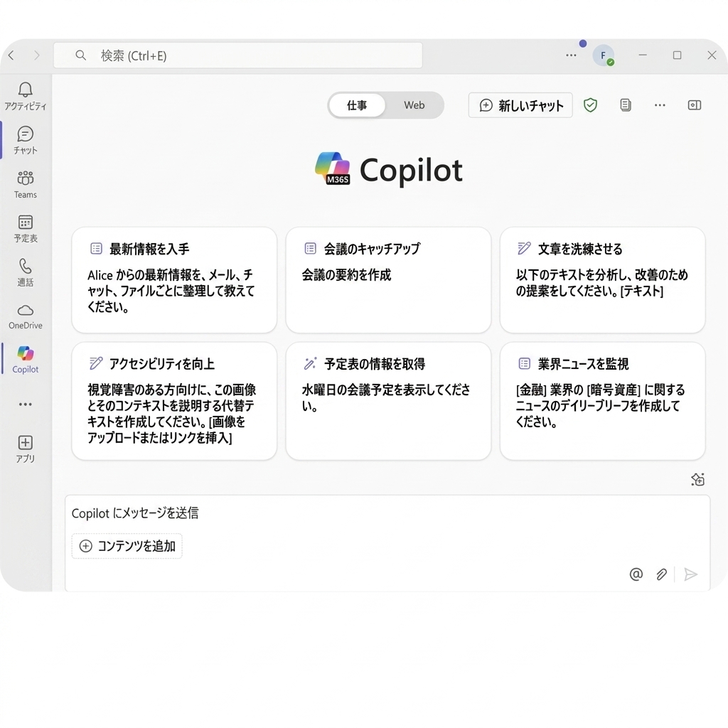Click the green shield protection icon

(x=590, y=105)
